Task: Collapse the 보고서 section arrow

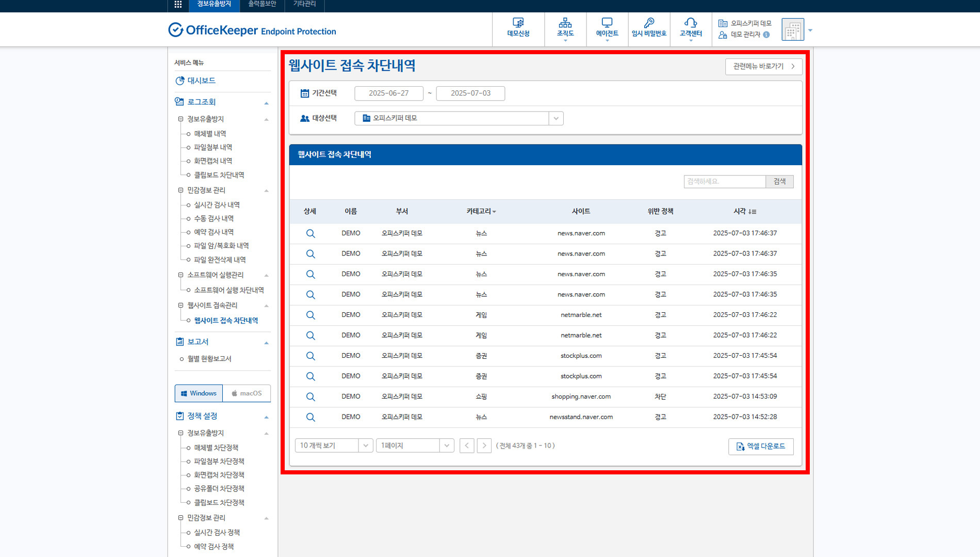Action: 267,343
